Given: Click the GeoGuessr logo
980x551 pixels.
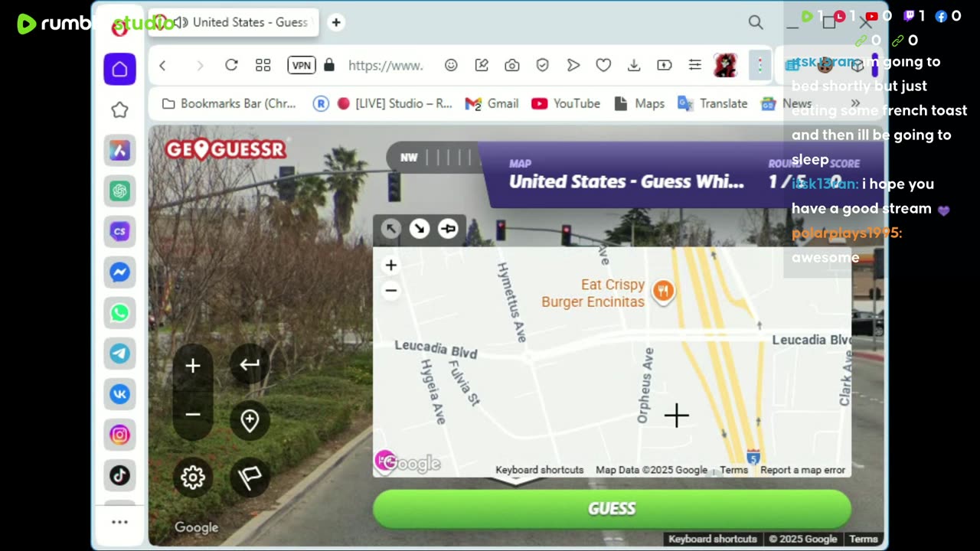Looking at the screenshot, I should (226, 149).
